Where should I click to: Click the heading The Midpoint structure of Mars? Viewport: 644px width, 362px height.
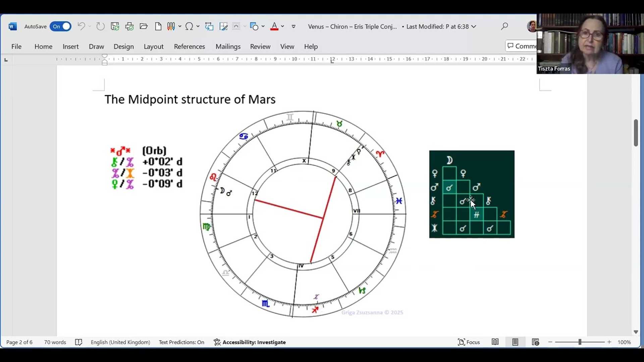(190, 99)
